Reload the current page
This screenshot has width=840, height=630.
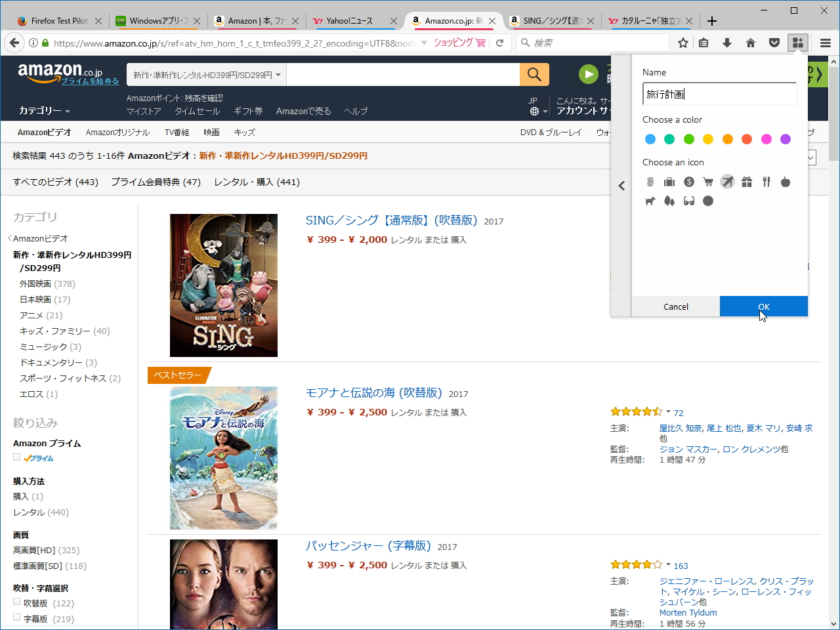[x=500, y=43]
